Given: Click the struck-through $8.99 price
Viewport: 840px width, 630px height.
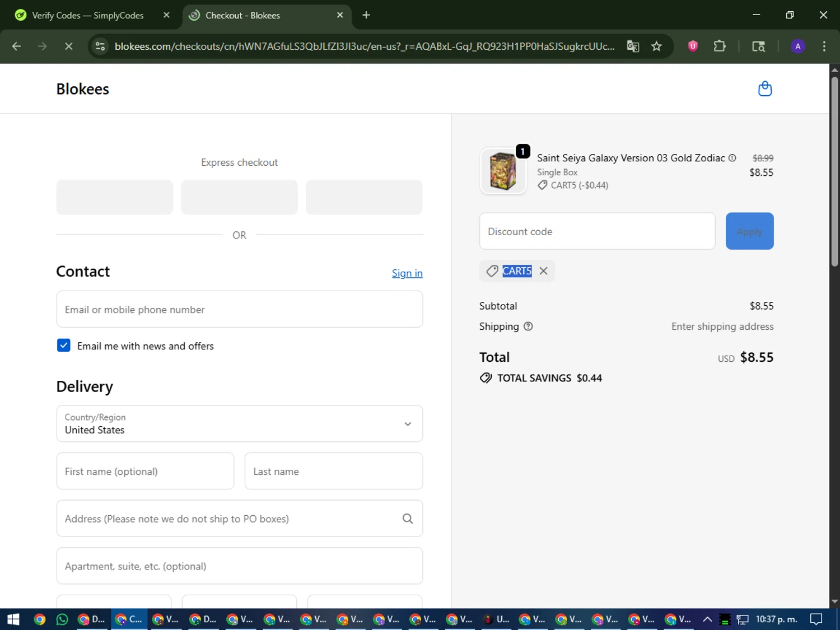Looking at the screenshot, I should point(763,158).
